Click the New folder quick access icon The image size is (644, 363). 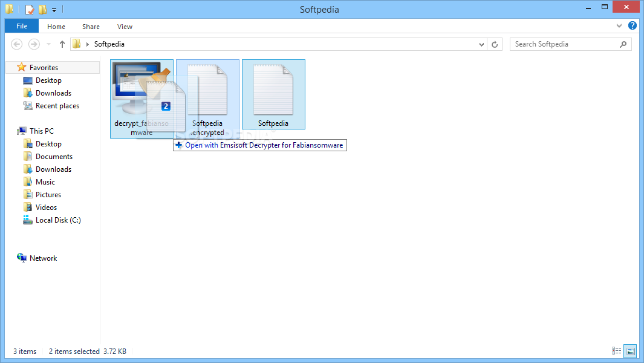coord(43,9)
